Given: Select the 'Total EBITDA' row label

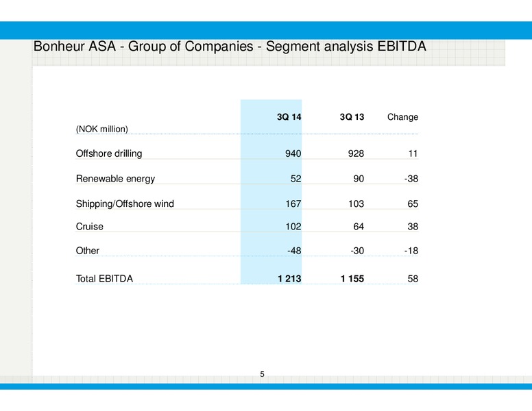Looking at the screenshot, I should click(x=104, y=279).
